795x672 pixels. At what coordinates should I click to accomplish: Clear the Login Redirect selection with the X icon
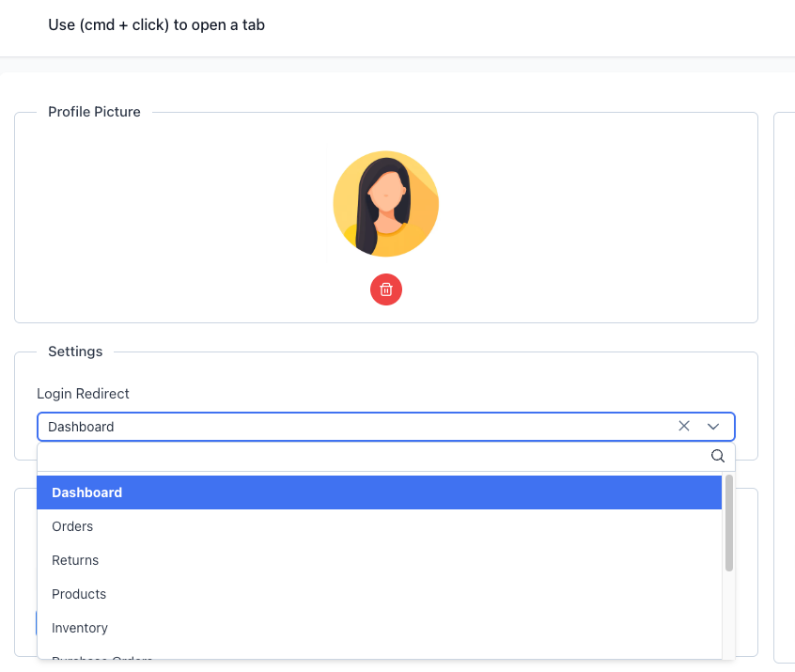pos(684,426)
